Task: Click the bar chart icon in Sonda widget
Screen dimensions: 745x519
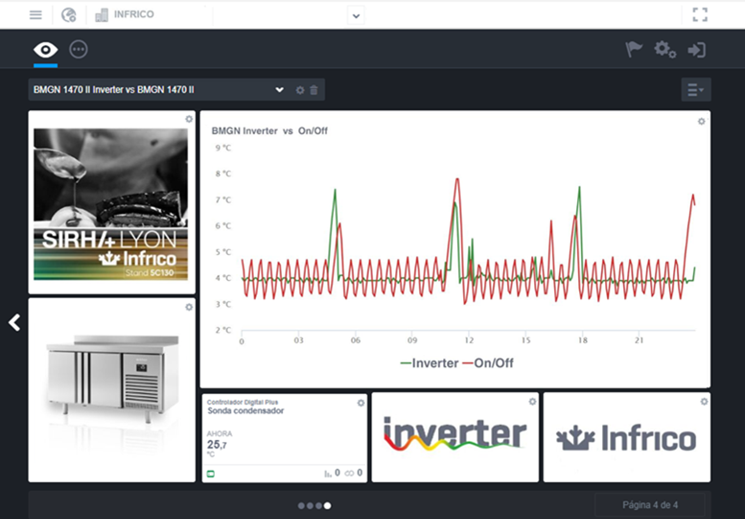Action: coord(328,473)
